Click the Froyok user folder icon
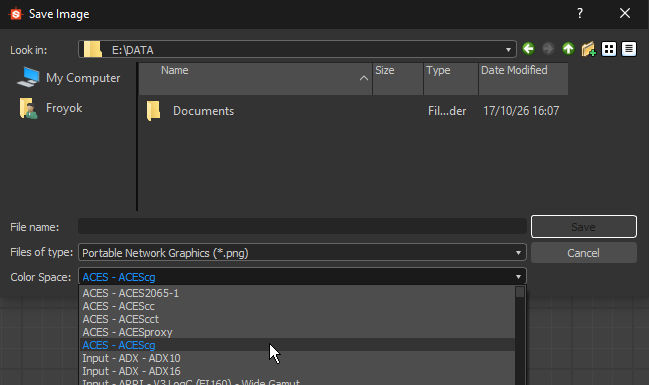Viewport: 649px width, 385px height. [x=28, y=108]
